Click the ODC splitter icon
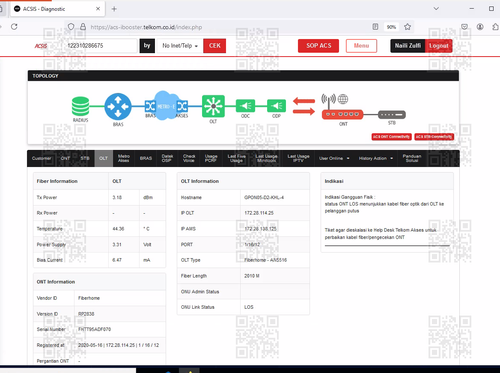The image size is (500, 373). point(245,106)
